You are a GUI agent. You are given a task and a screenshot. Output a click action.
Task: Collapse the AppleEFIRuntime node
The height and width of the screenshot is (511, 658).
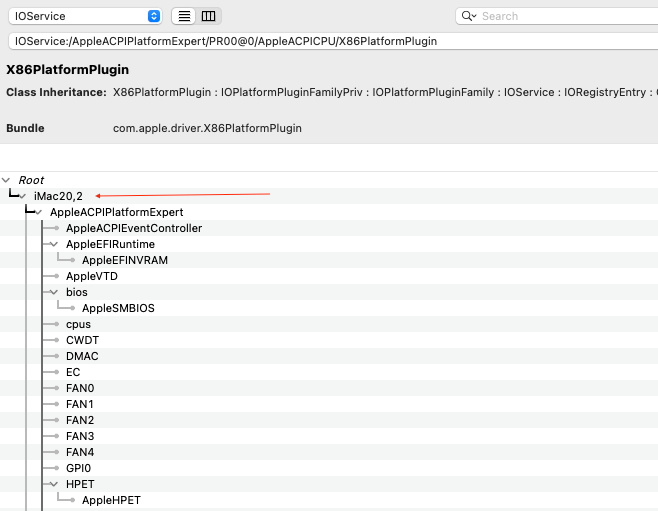point(54,244)
